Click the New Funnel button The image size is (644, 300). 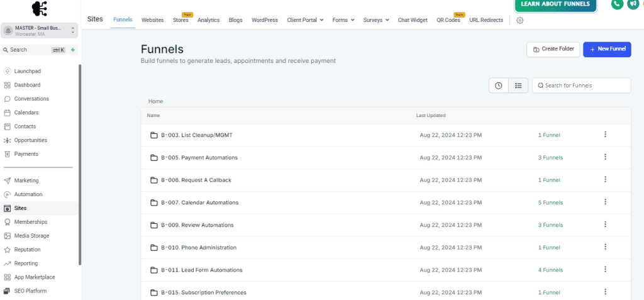(x=607, y=49)
